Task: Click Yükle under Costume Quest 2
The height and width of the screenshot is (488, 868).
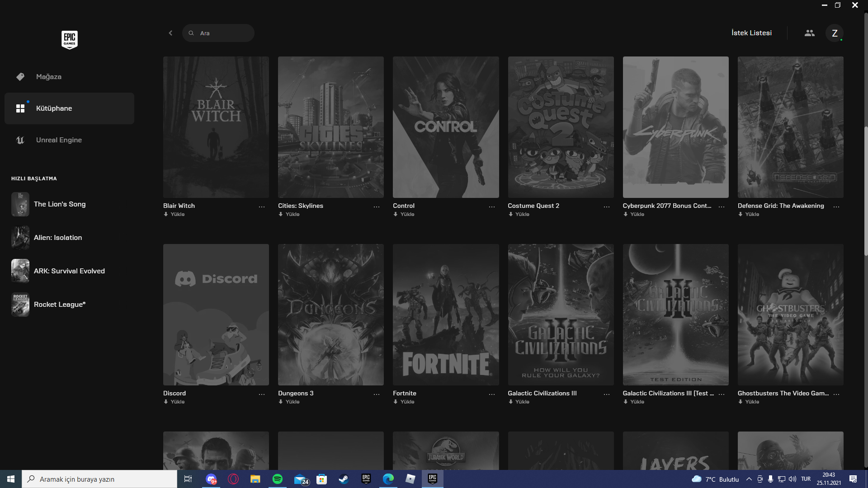Action: (x=519, y=214)
